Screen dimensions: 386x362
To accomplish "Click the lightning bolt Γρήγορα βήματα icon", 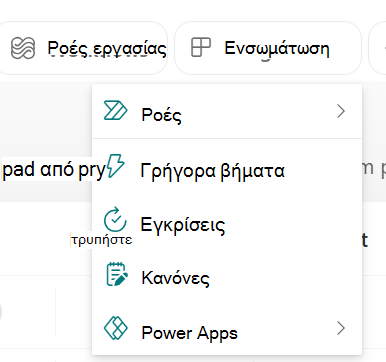I will coord(115,165).
